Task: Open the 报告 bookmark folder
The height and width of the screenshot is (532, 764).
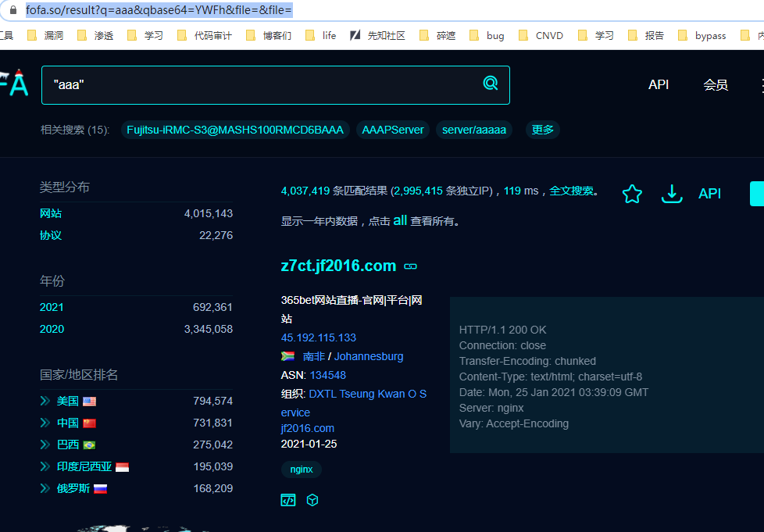Action: pos(646,36)
